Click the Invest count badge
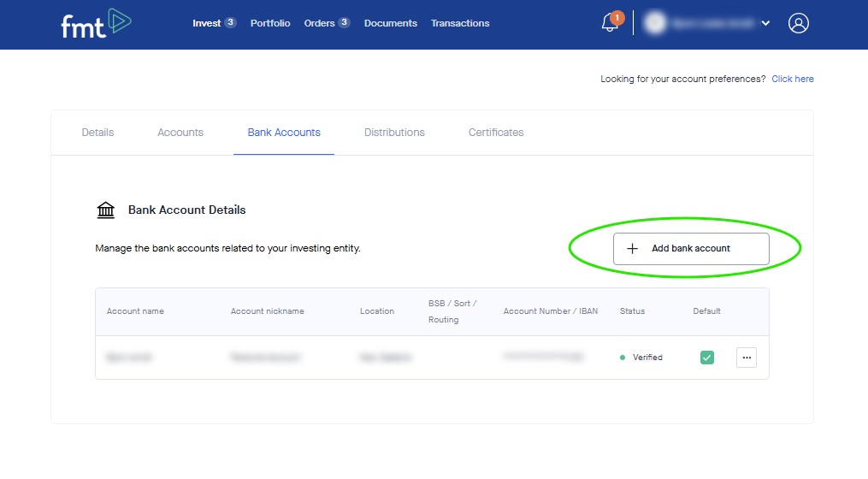 (x=231, y=23)
